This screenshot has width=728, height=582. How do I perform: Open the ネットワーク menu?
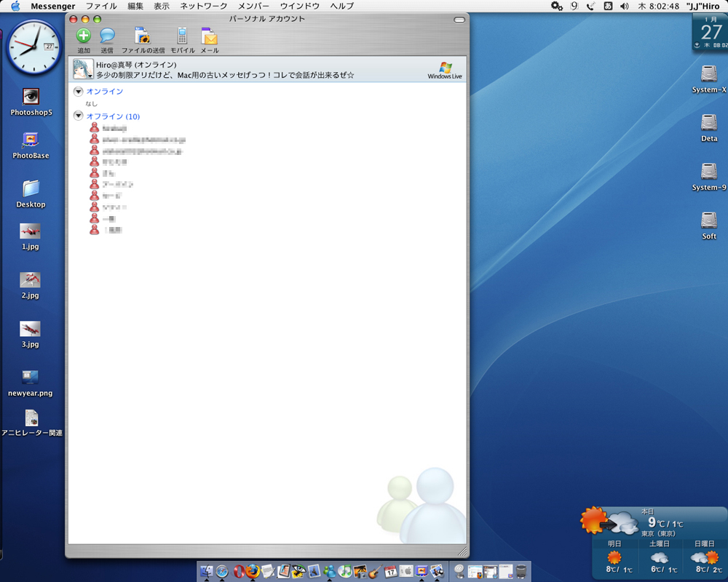point(203,6)
